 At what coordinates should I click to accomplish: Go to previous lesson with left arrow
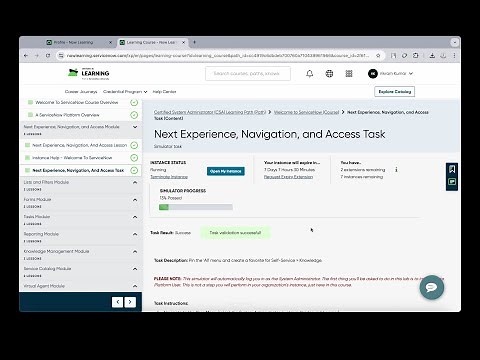[x=117, y=302]
